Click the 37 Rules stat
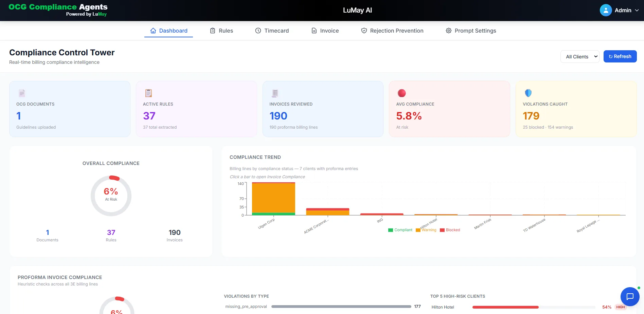The width and height of the screenshot is (644, 314). pyautogui.click(x=111, y=236)
